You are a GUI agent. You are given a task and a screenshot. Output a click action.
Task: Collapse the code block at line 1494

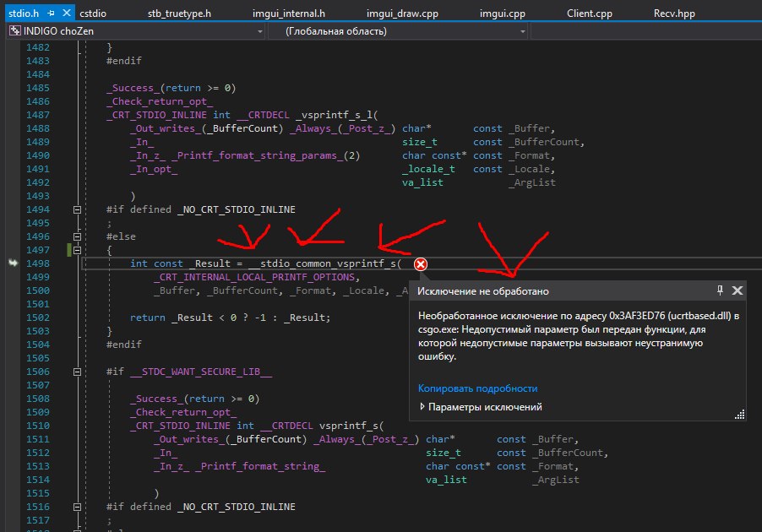78,209
